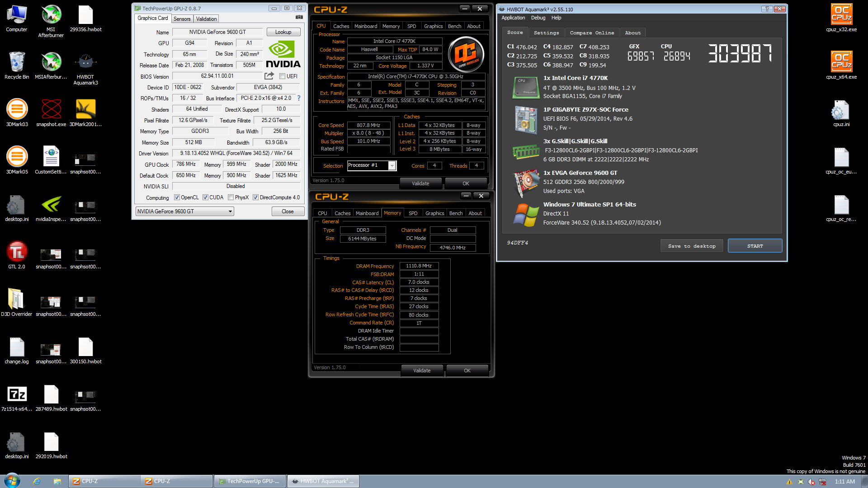Screen dimensions: 868x488
Task: Click the Close button in GPU-Z
Action: [288, 211]
